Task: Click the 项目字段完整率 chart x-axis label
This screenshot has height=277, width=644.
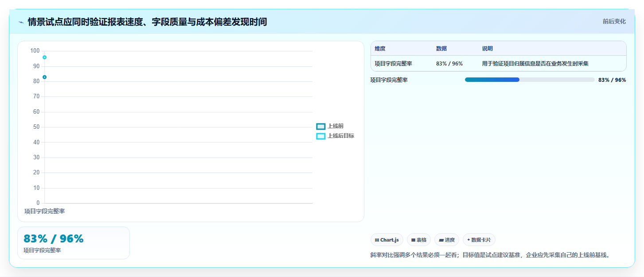Action: [x=44, y=212]
